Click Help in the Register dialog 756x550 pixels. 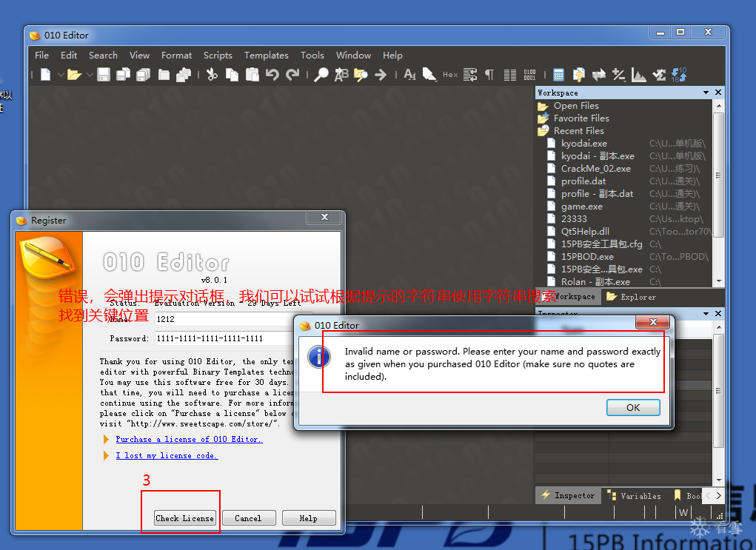[x=309, y=518]
